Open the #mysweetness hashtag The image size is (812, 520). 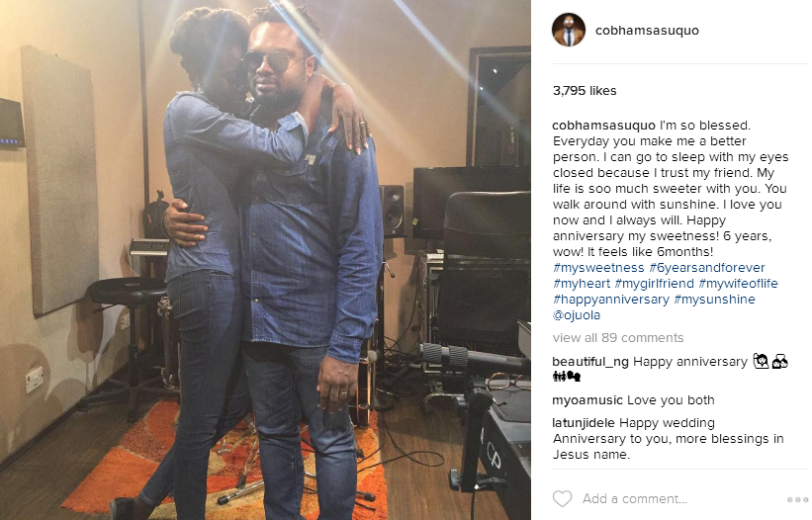tap(598, 268)
